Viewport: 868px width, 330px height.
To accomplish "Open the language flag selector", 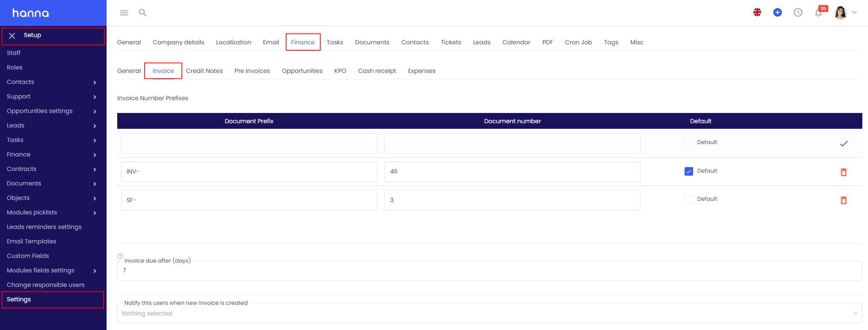I will click(757, 12).
